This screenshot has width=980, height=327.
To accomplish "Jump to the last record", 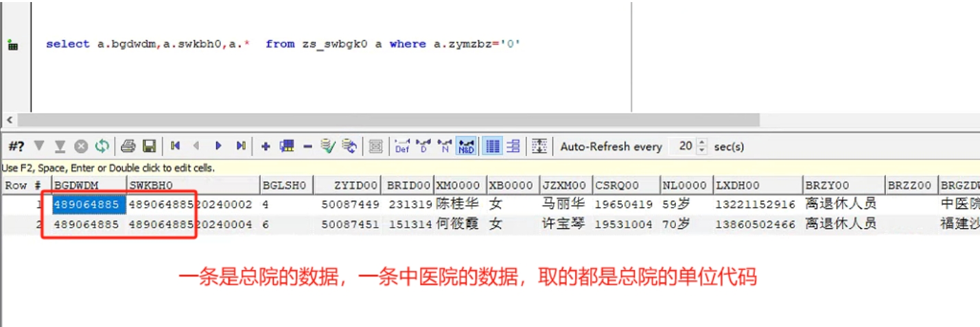I will click(241, 146).
